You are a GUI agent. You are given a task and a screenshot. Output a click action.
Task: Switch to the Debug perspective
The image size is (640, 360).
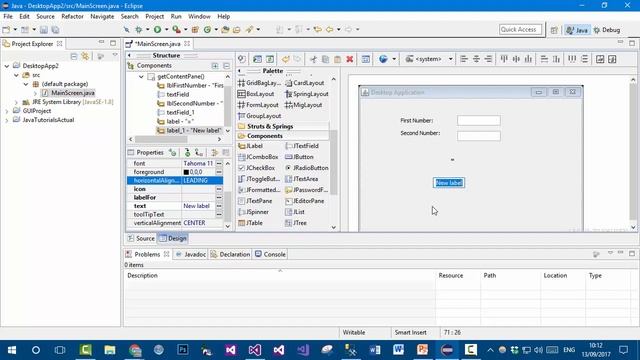pos(607,30)
